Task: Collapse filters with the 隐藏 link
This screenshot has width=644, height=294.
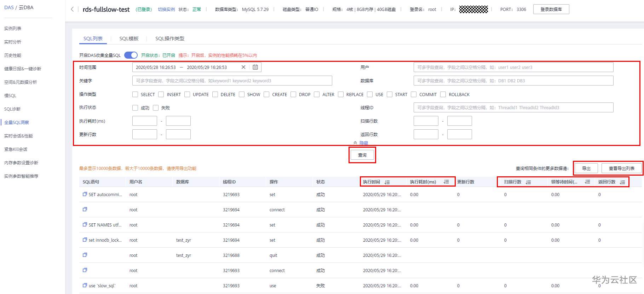Action: [364, 143]
